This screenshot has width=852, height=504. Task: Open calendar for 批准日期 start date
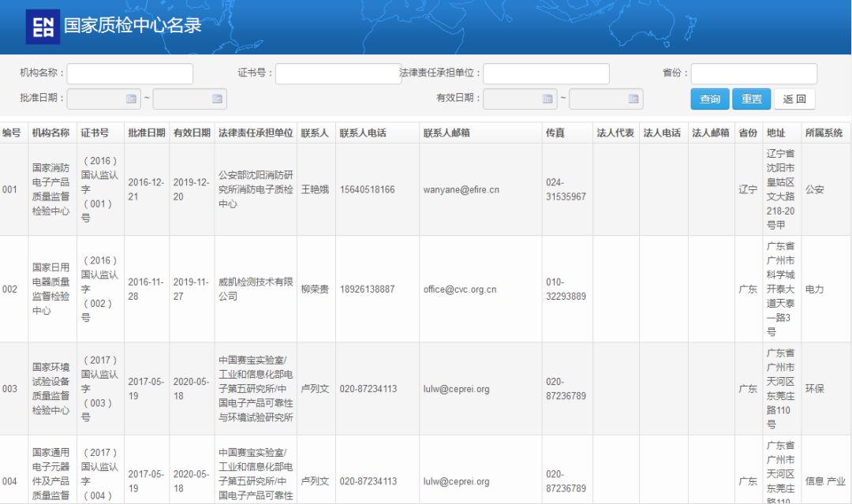tap(131, 99)
